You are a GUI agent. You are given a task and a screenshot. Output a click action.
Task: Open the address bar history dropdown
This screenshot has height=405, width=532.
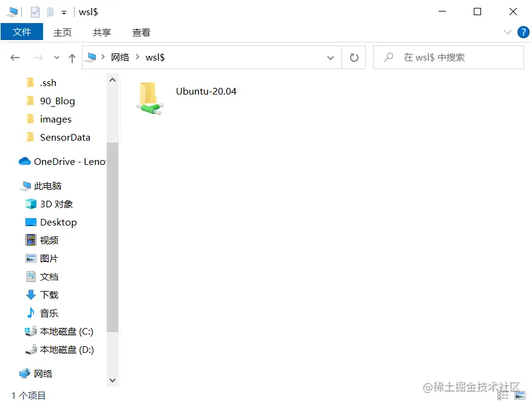click(x=331, y=58)
